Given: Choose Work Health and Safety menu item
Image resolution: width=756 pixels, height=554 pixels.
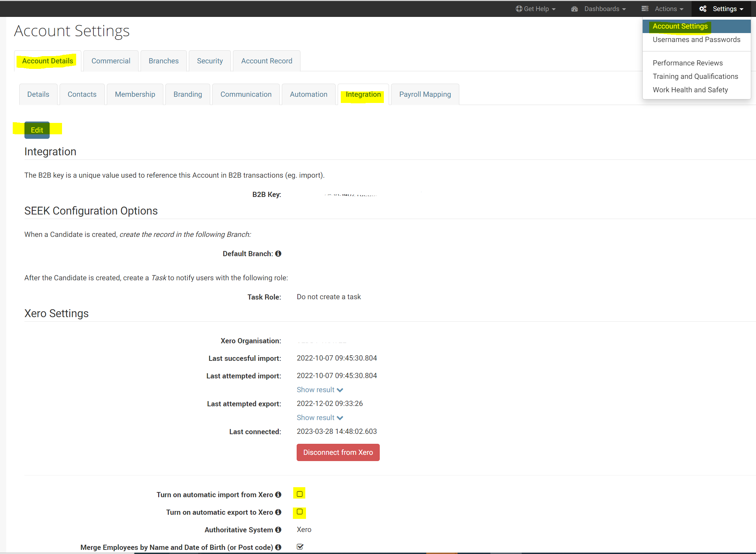Looking at the screenshot, I should [690, 90].
